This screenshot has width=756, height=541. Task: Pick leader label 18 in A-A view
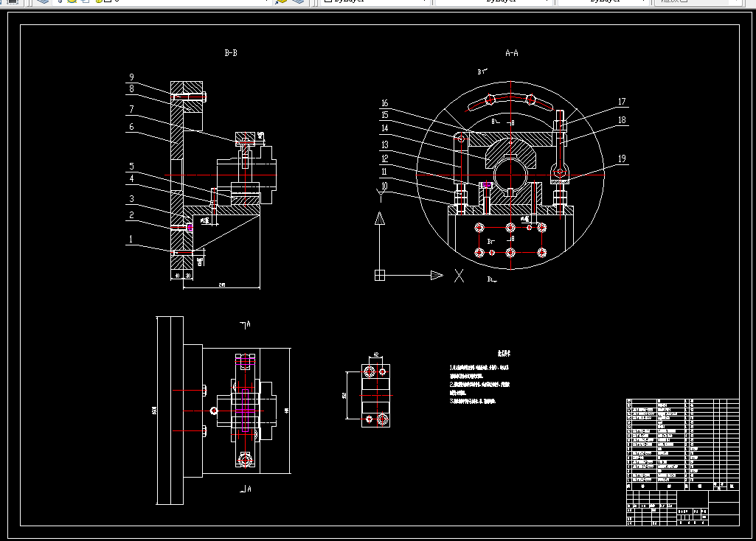622,120
